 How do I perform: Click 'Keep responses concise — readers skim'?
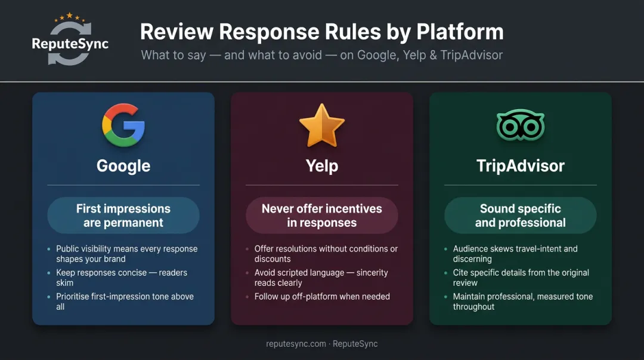click(122, 278)
